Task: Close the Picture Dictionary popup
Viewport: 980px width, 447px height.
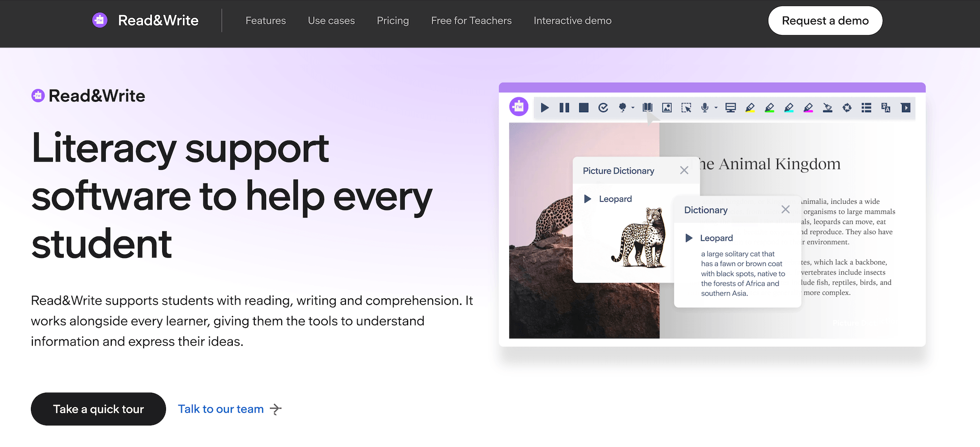Action: (x=684, y=170)
